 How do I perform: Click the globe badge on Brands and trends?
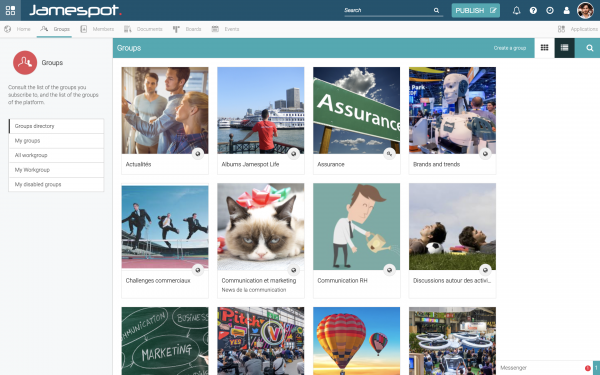pos(485,154)
